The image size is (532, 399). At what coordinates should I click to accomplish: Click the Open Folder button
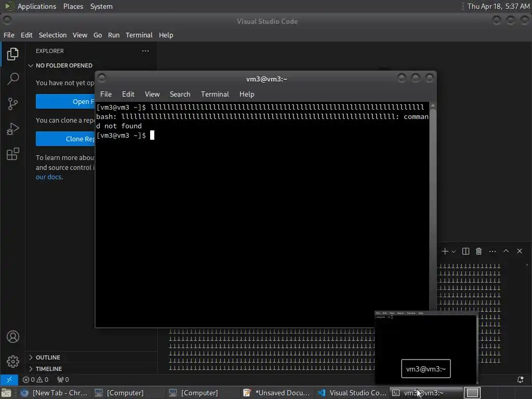(x=65, y=101)
